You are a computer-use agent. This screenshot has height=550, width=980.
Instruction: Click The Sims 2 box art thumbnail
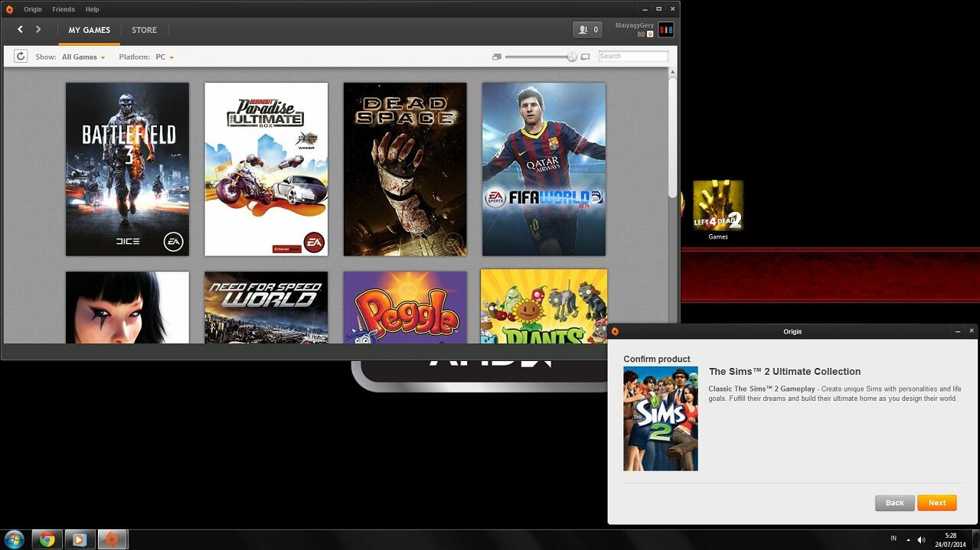click(x=661, y=418)
